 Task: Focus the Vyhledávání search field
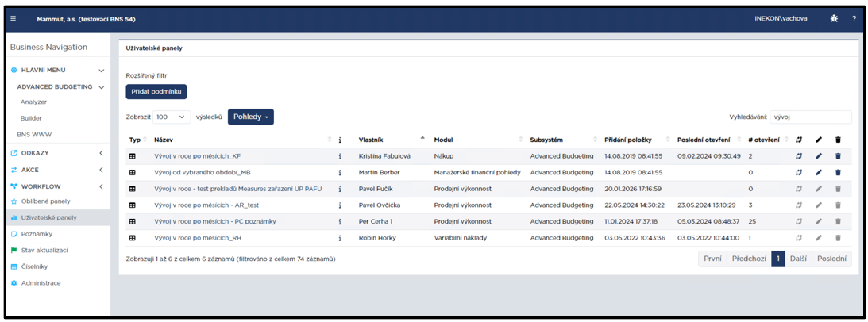click(x=811, y=117)
